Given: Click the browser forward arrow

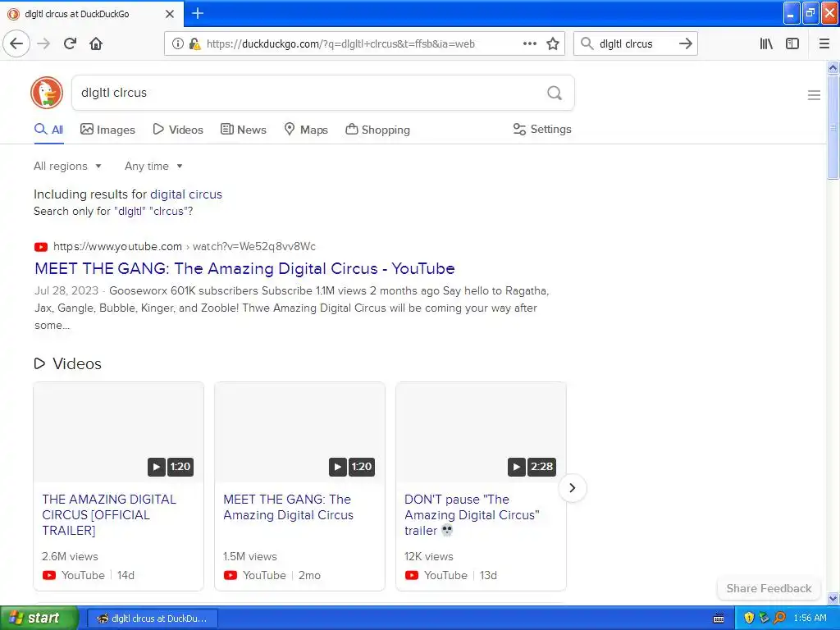Looking at the screenshot, I should coord(43,43).
